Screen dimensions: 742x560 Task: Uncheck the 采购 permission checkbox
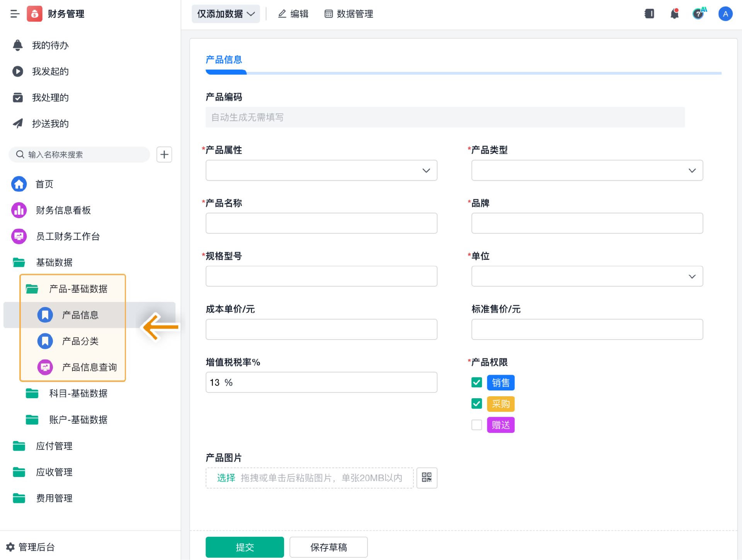[x=477, y=404]
